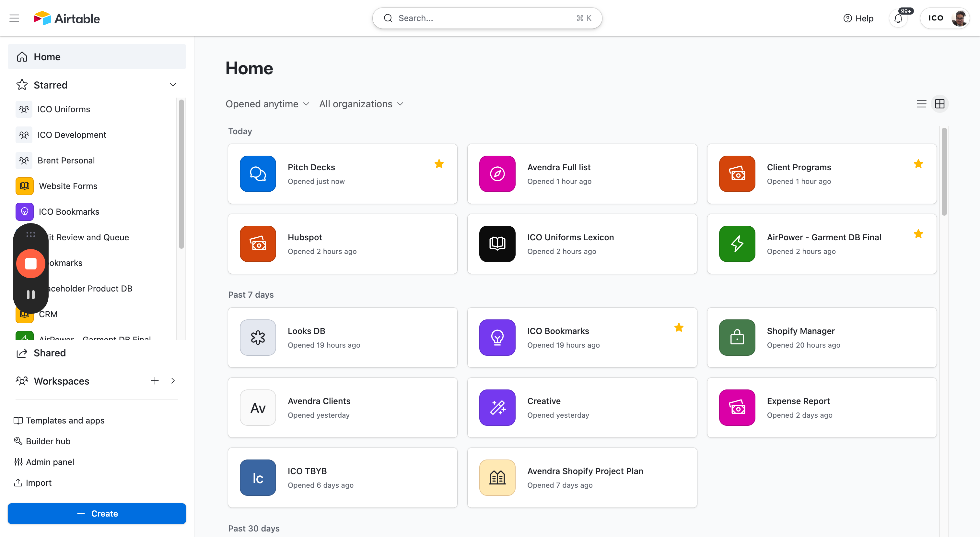Open the Opened anytime filter dropdown
This screenshot has height=537, width=980.
click(x=267, y=104)
